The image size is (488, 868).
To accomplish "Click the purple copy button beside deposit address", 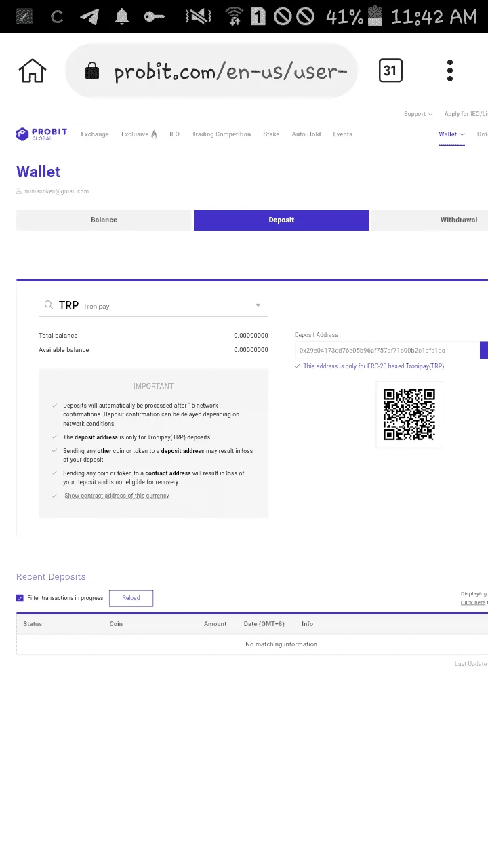I will pyautogui.click(x=484, y=350).
